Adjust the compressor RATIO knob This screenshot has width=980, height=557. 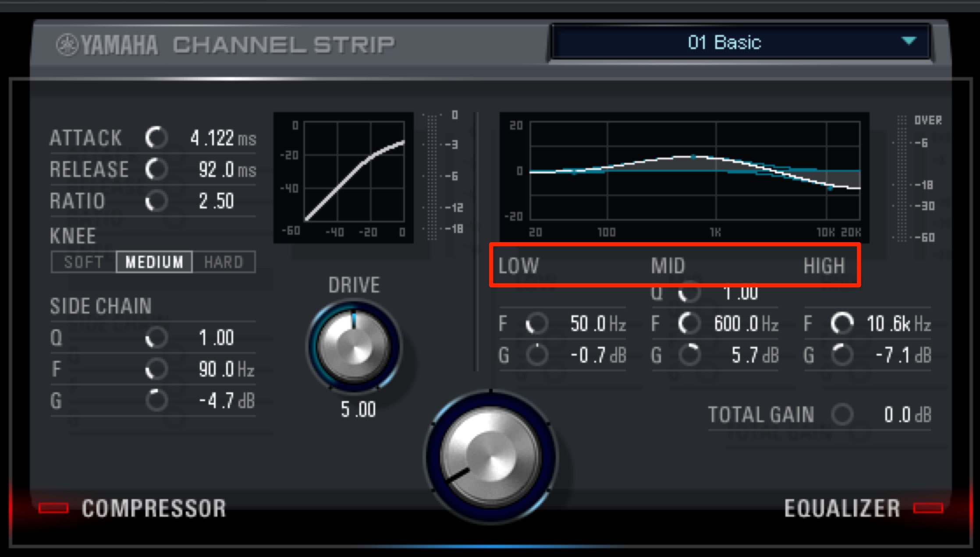(156, 201)
